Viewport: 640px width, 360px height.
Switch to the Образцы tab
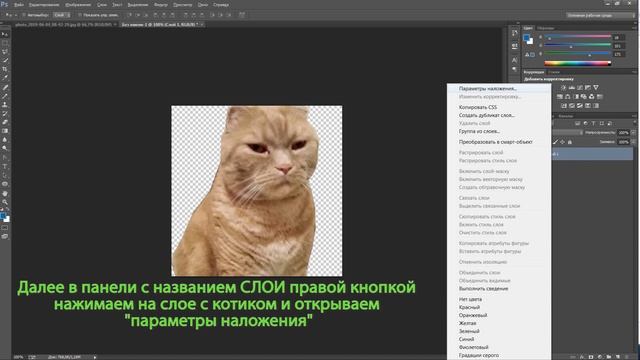click(x=546, y=28)
